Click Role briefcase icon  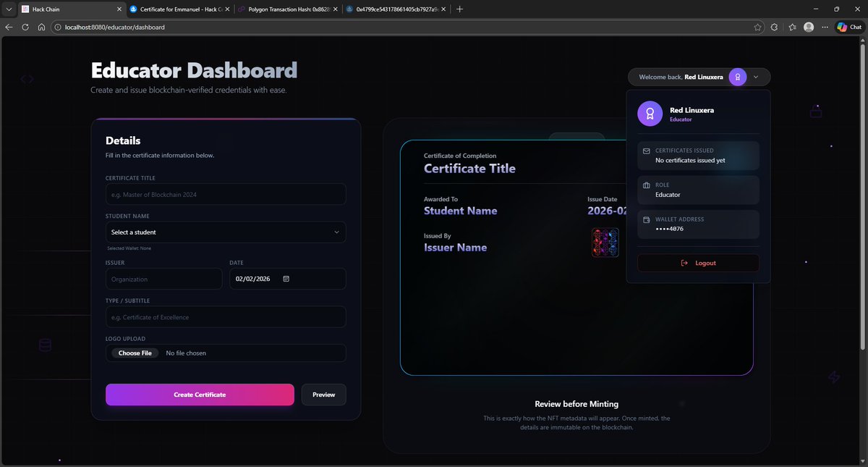(646, 185)
